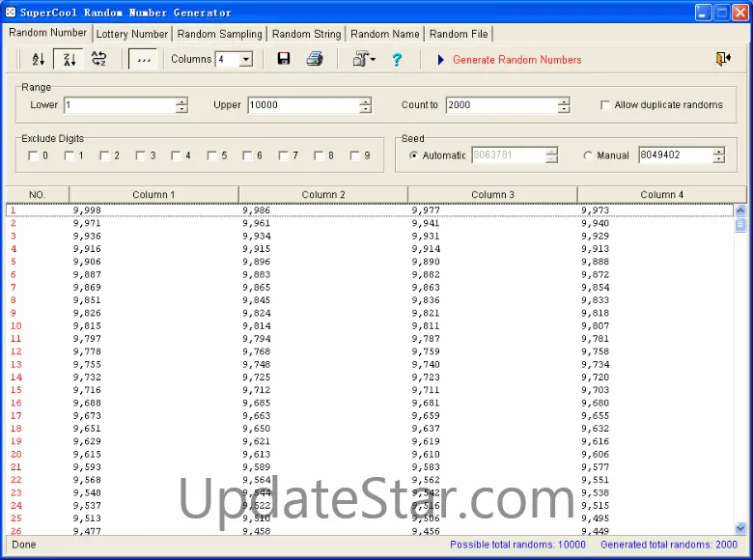Screen dimensions: 753x560
Task: Exit the application using the door icon
Action: click(x=723, y=59)
